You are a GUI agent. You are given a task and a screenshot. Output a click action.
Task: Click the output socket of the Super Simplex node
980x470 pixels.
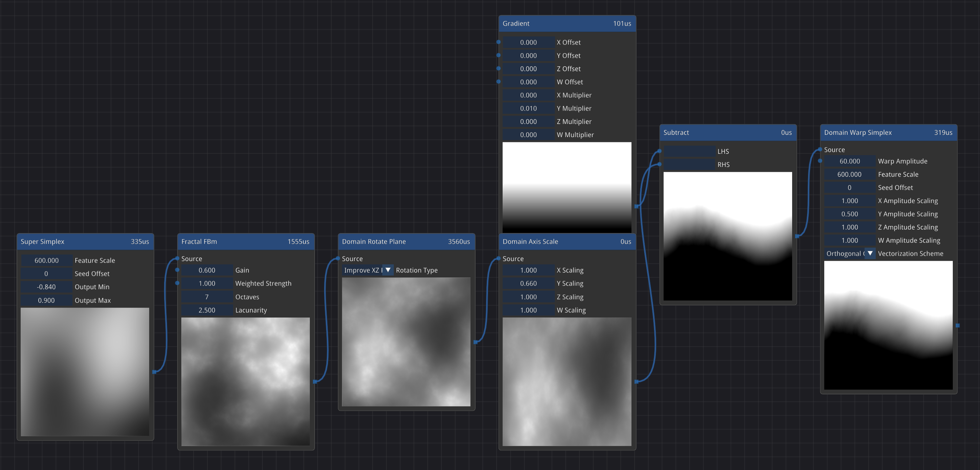point(154,372)
